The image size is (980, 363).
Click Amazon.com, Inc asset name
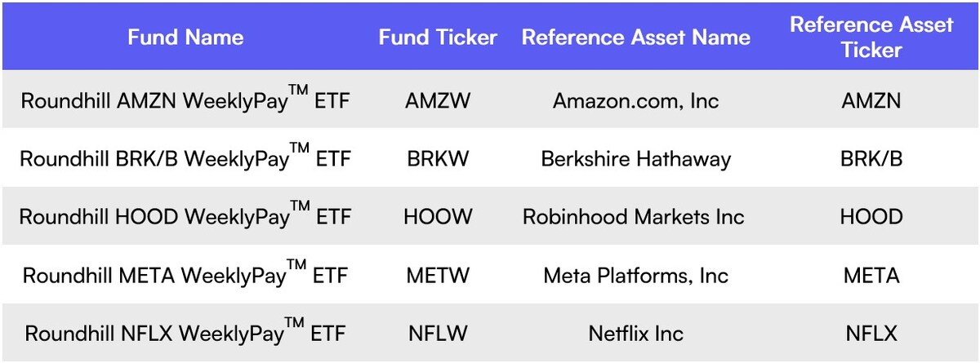pos(635,100)
